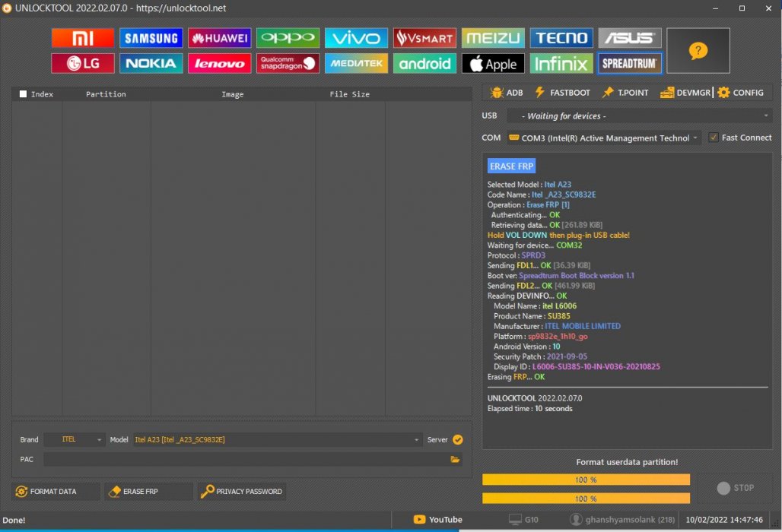Image resolution: width=782 pixels, height=532 pixels.
Task: Expand the COM port dropdown
Action: (x=604, y=138)
